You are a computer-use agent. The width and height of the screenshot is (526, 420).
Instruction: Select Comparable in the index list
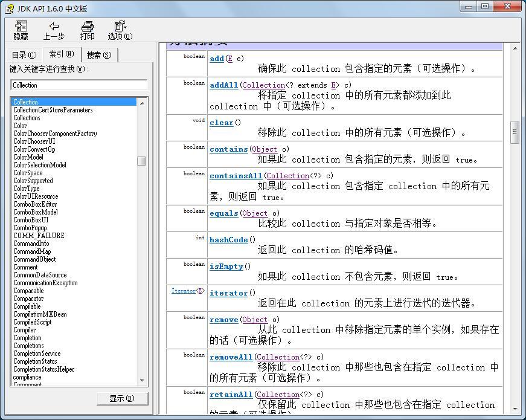28,291
